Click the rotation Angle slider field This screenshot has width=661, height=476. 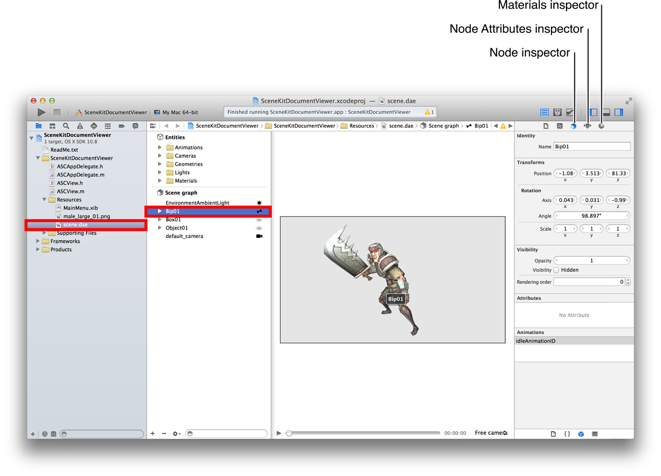coord(592,216)
